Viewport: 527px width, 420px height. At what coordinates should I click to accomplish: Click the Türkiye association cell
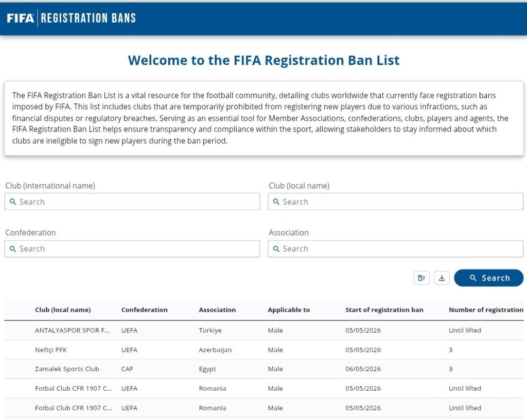pos(210,331)
